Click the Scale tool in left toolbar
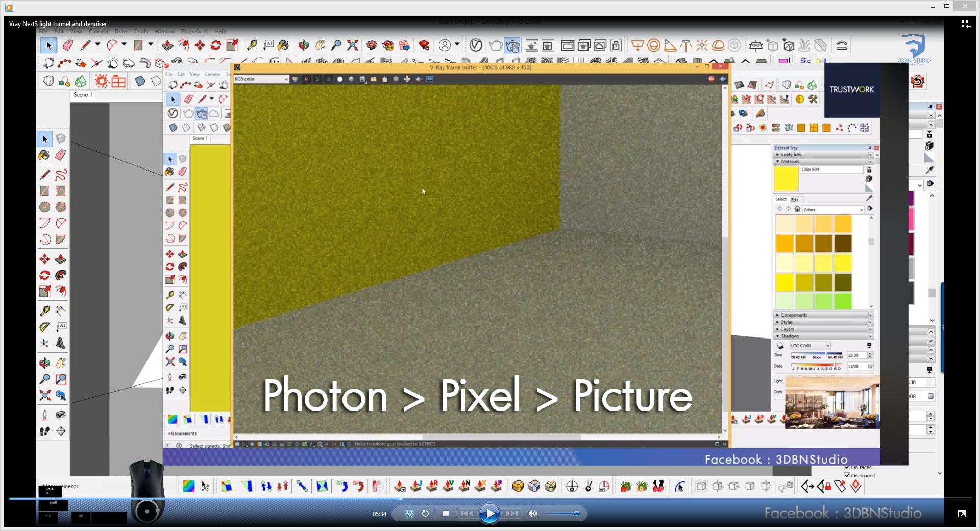 point(45,292)
